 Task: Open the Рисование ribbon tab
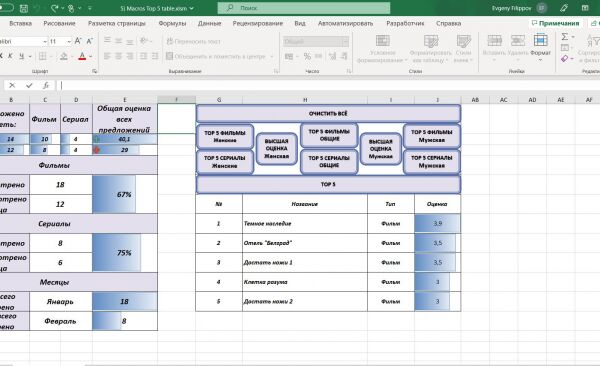click(x=59, y=23)
